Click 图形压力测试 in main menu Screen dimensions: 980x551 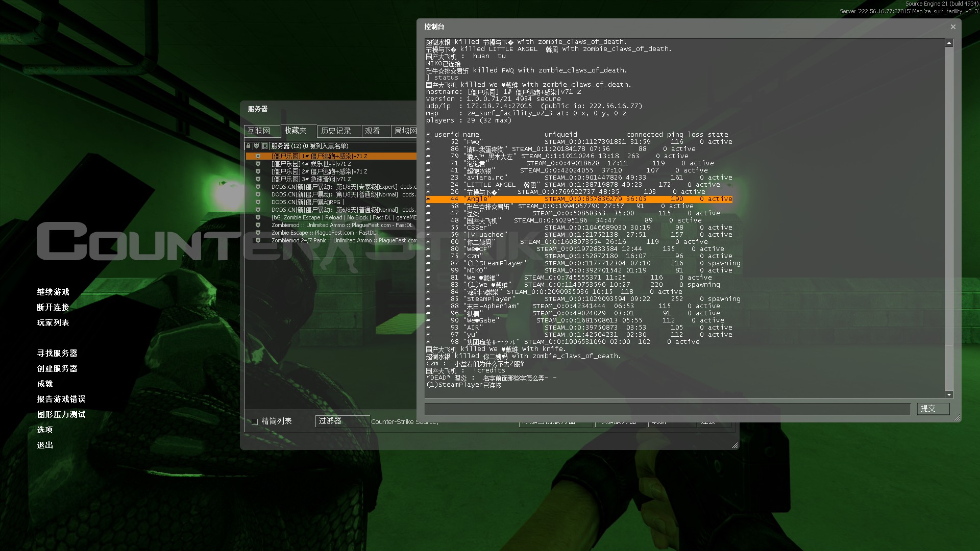pos(61,414)
